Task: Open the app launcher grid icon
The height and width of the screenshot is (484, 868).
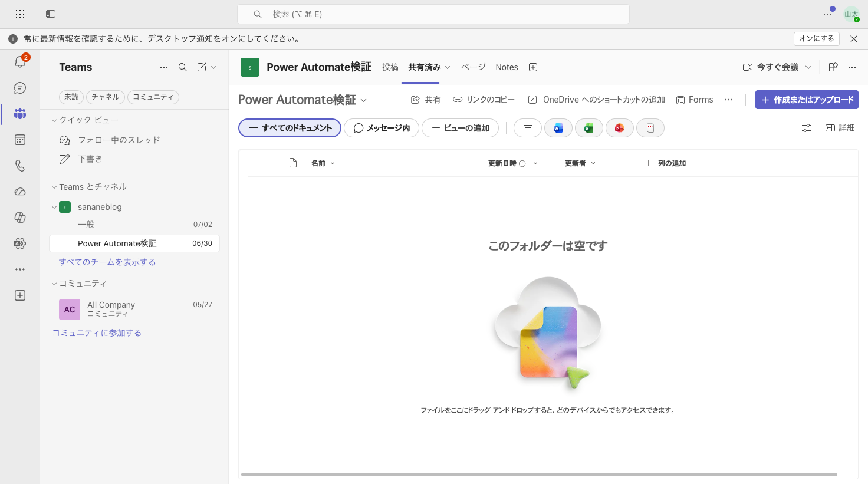Action: point(20,14)
